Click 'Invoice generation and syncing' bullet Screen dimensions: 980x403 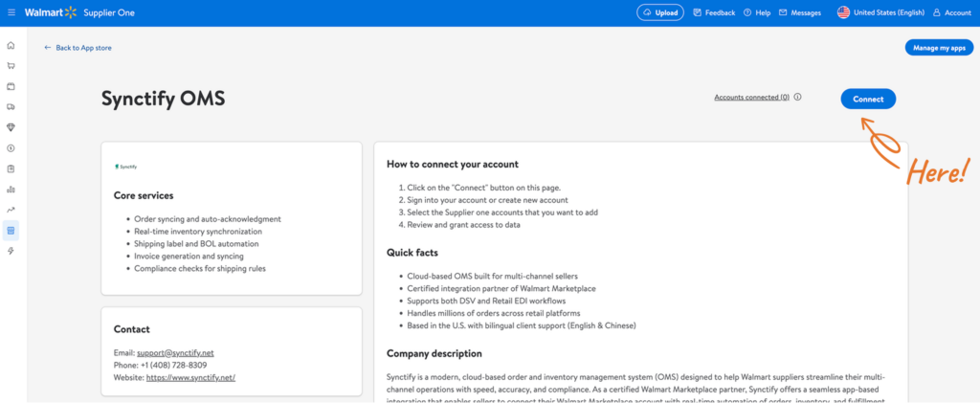189,257
